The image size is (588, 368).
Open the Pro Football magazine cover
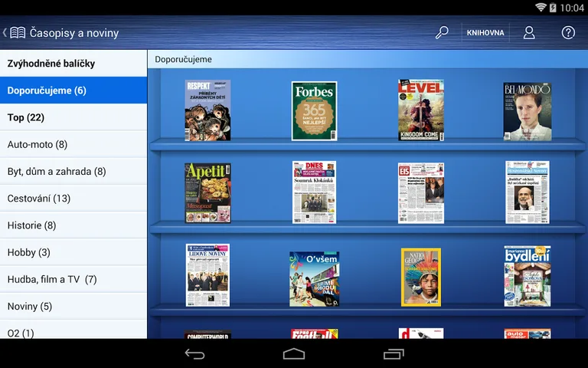314,333
